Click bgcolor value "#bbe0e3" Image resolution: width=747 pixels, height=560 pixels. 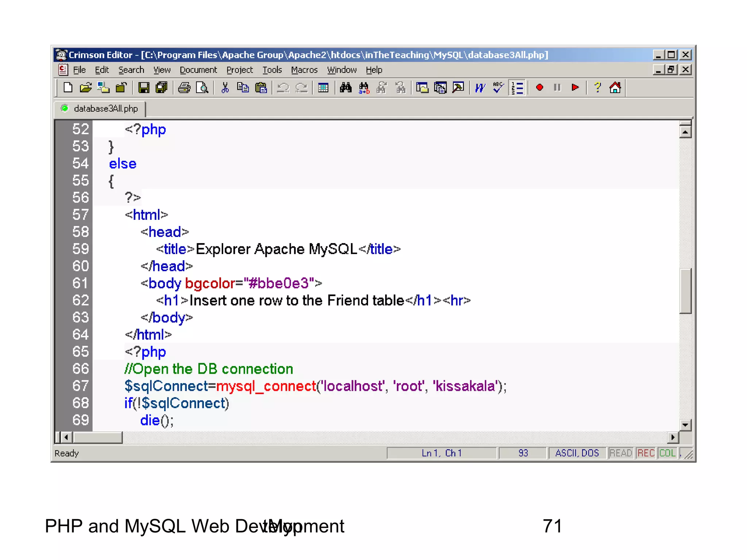(x=279, y=283)
